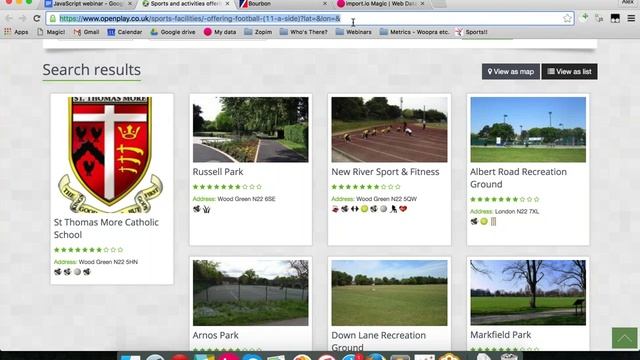Expand the Who's There? bookmarks folder

pos(304,32)
